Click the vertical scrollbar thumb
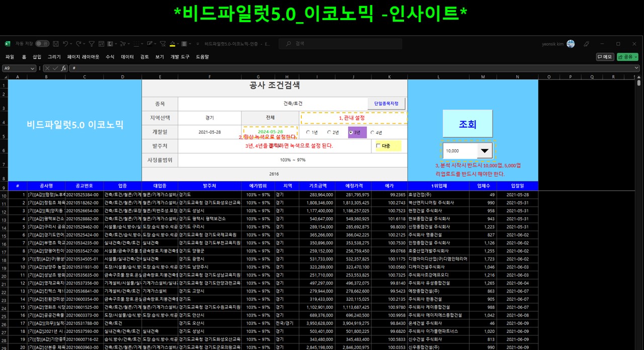 point(639,83)
